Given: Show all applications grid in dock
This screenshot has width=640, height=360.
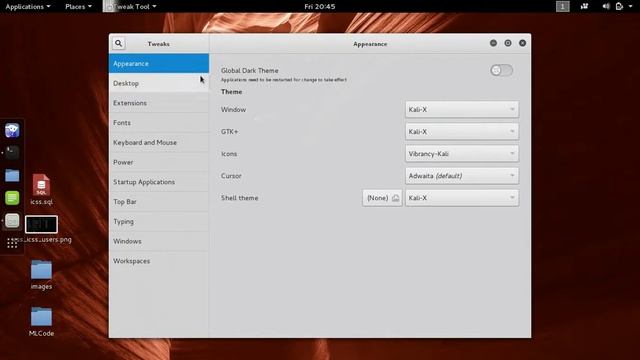Looking at the screenshot, I should pyautogui.click(x=12, y=243).
